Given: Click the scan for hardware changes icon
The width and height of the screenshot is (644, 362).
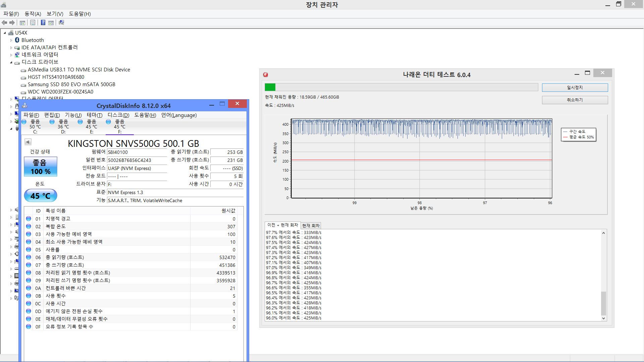Looking at the screenshot, I should pos(61,22).
